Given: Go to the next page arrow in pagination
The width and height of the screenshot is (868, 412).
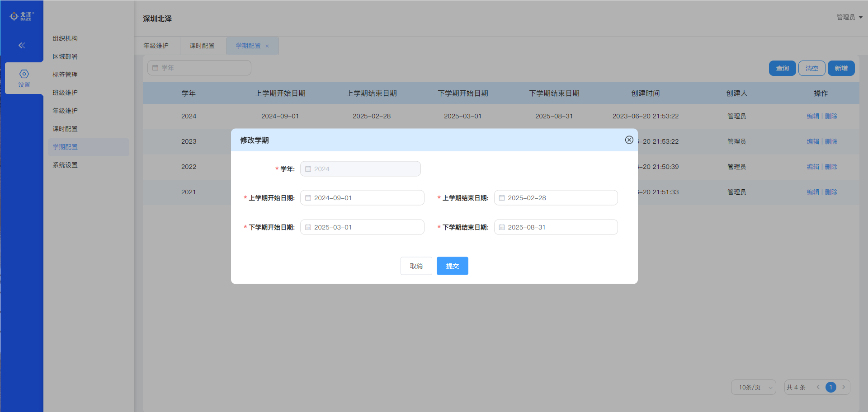Looking at the screenshot, I should point(844,387).
